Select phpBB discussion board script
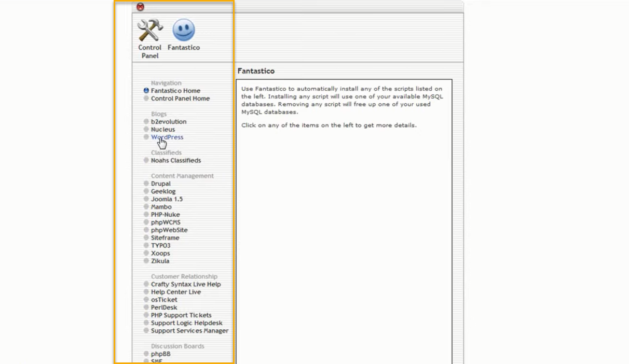The height and width of the screenshot is (364, 629). (x=160, y=354)
